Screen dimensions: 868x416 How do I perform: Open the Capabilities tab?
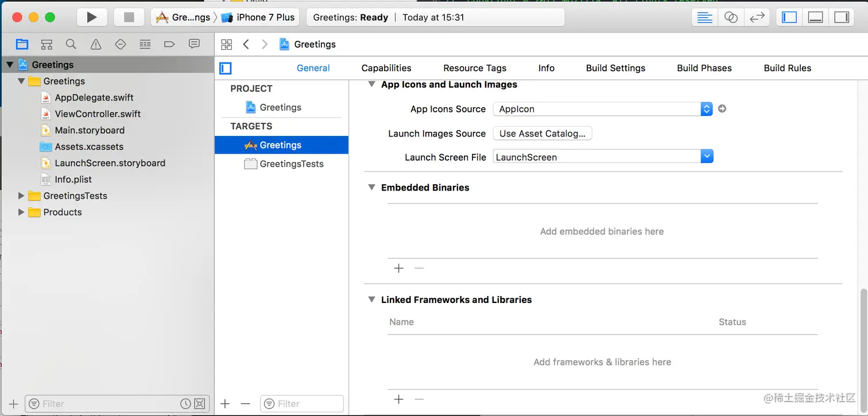386,68
